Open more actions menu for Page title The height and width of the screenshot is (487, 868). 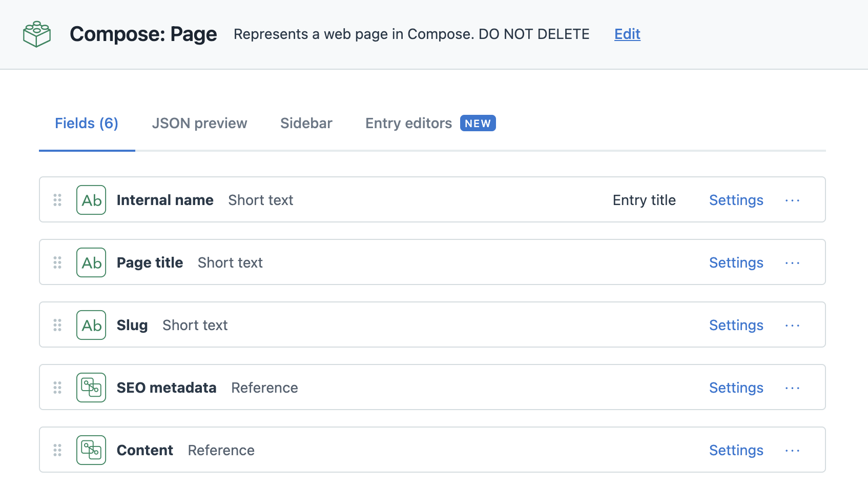click(x=792, y=263)
